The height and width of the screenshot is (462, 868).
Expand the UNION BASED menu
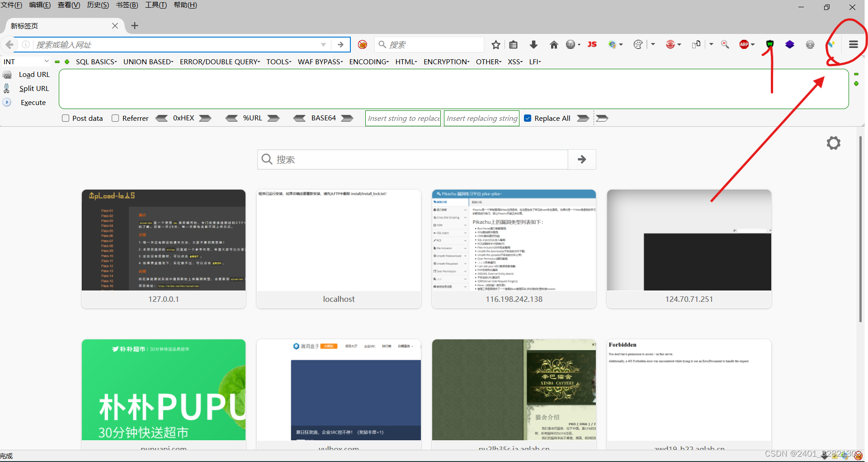(x=148, y=62)
